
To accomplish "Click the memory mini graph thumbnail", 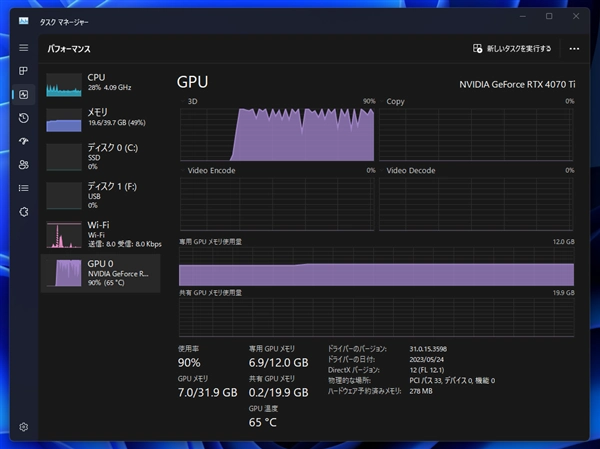I will pyautogui.click(x=64, y=120).
